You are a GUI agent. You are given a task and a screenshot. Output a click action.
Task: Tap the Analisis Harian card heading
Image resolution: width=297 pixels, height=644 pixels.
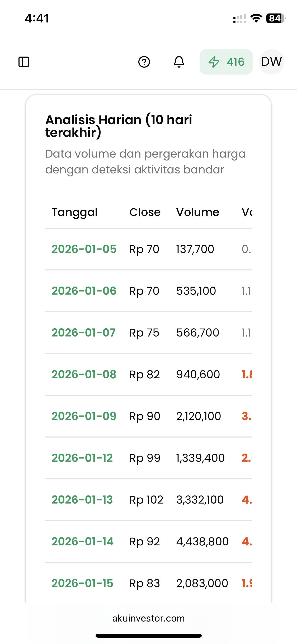[119, 126]
